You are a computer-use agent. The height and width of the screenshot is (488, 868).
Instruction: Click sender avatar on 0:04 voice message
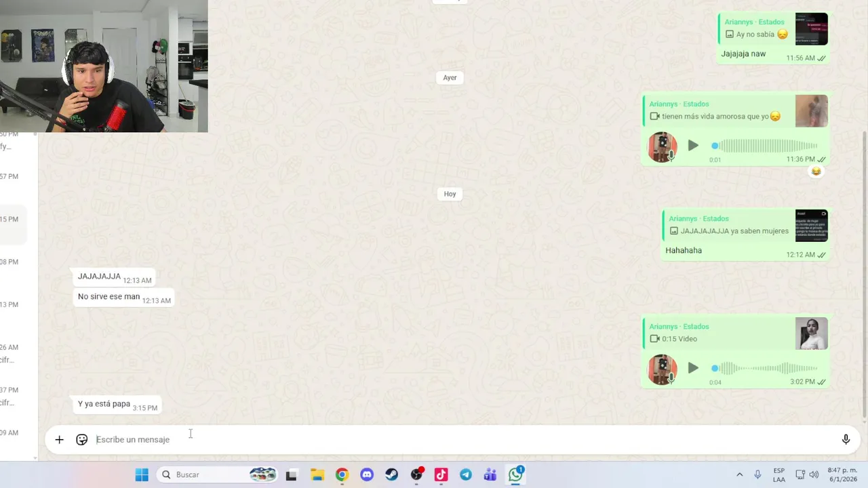point(663,369)
